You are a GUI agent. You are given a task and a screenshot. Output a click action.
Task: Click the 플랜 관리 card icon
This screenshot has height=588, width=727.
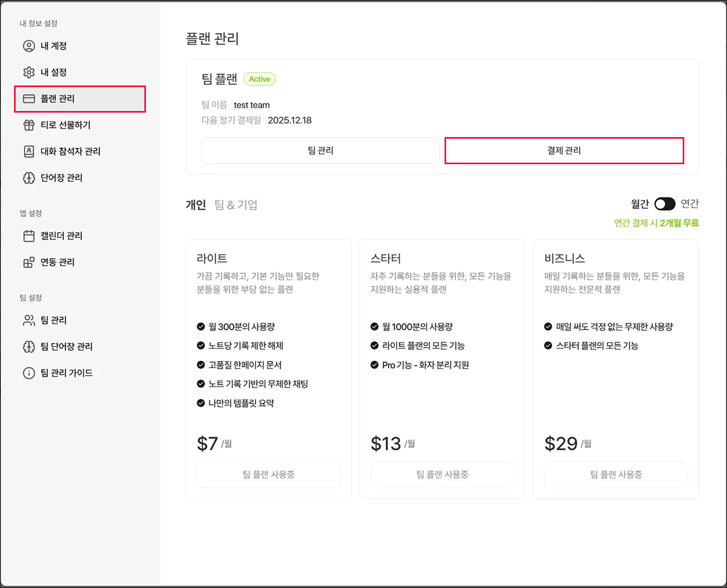pyautogui.click(x=29, y=99)
